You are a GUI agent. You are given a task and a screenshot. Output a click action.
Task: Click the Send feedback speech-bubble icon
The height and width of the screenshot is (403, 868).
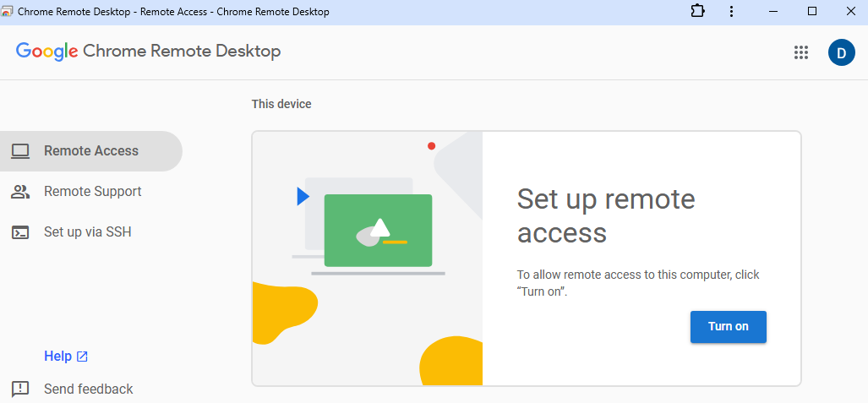click(x=20, y=389)
